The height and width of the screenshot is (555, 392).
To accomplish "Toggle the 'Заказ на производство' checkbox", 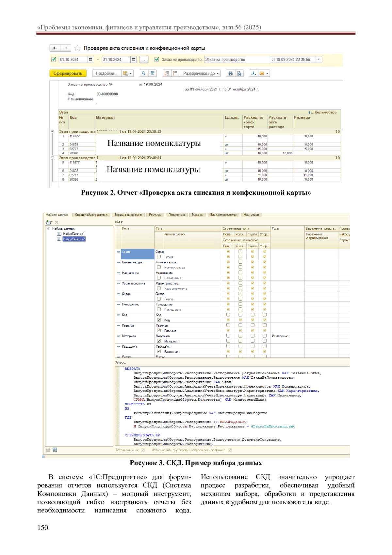I will click(x=157, y=60).
